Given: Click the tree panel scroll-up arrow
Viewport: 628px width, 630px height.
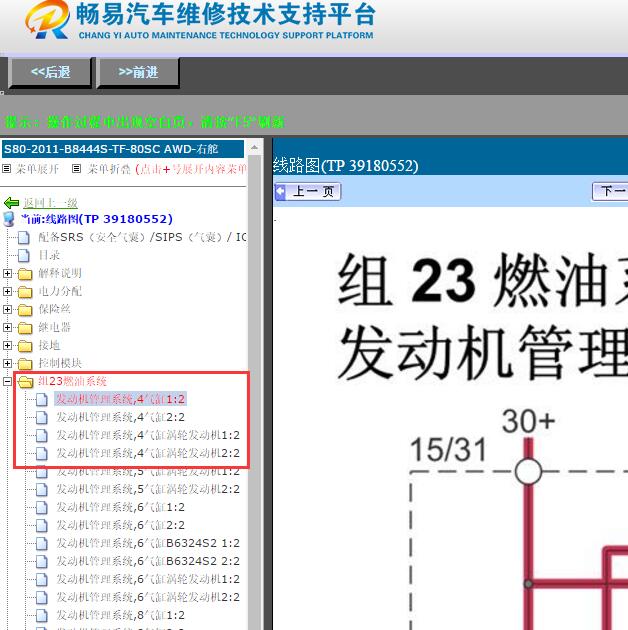Looking at the screenshot, I should click(254, 147).
